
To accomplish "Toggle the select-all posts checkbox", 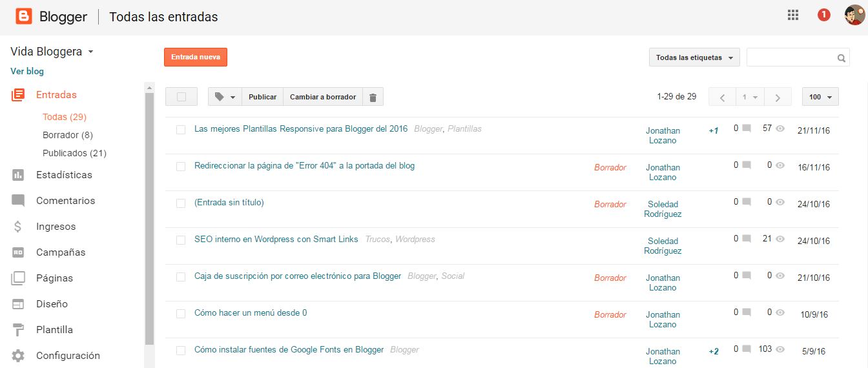I will coord(181,97).
